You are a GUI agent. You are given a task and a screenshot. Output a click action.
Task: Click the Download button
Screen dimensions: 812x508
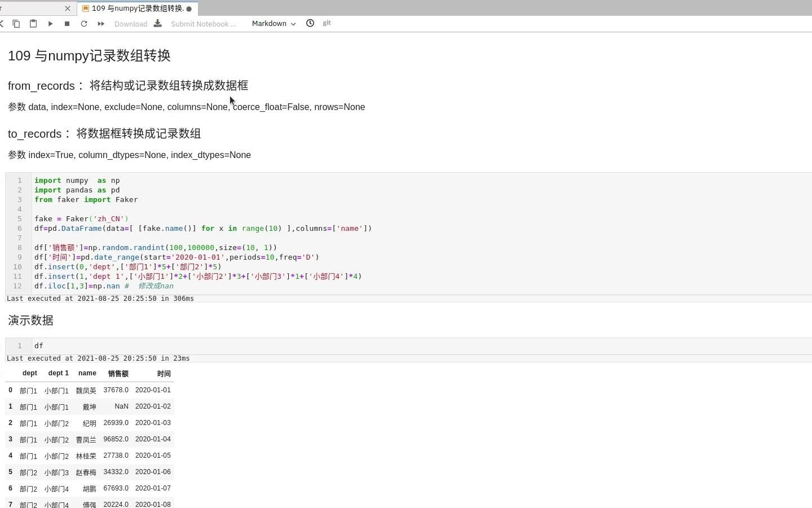131,24
